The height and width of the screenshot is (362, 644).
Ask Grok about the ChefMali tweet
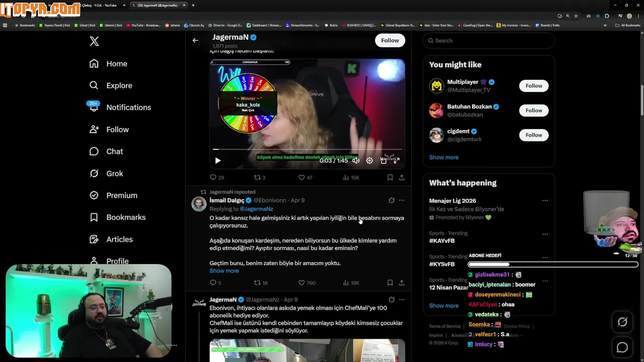pyautogui.click(x=391, y=299)
